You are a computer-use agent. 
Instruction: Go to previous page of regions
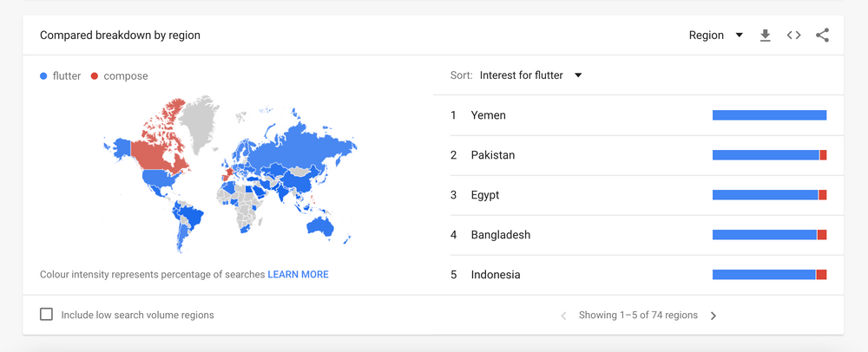click(563, 316)
